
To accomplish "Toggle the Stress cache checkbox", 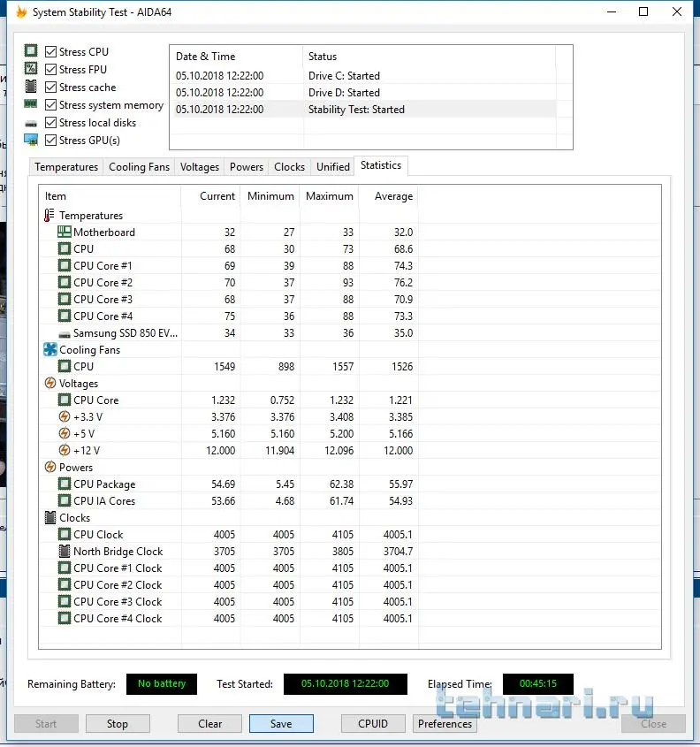I will click(50, 88).
